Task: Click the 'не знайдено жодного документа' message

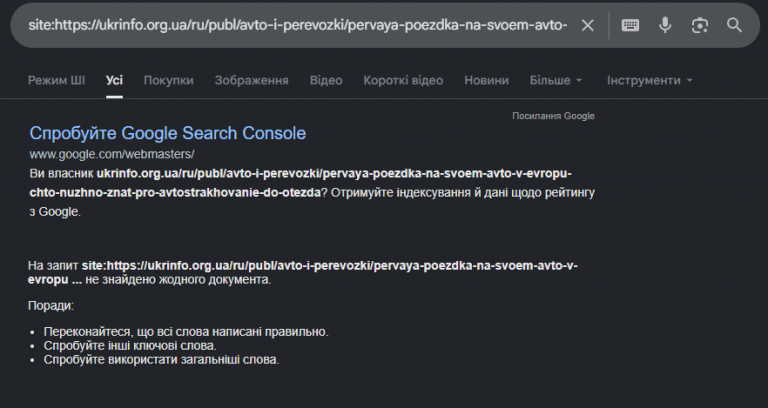Action: (x=178, y=280)
